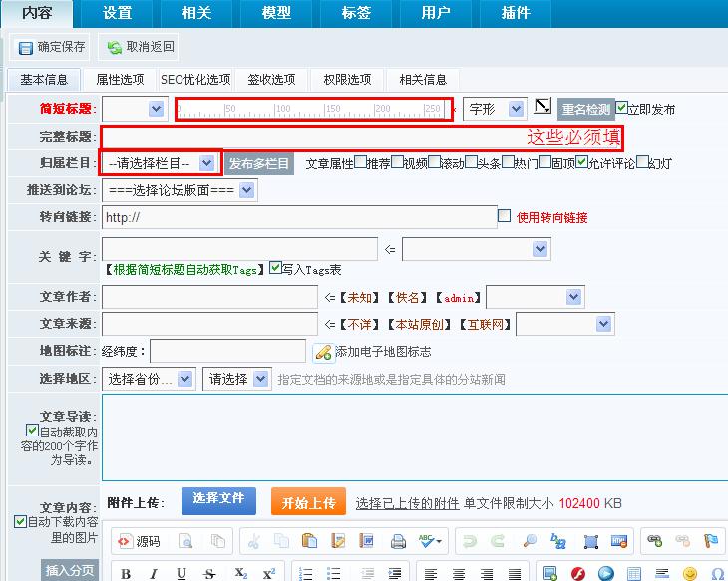Image resolution: width=728 pixels, height=581 pixels.
Task: Click the anchor flag icon in editor
Action: point(711,541)
